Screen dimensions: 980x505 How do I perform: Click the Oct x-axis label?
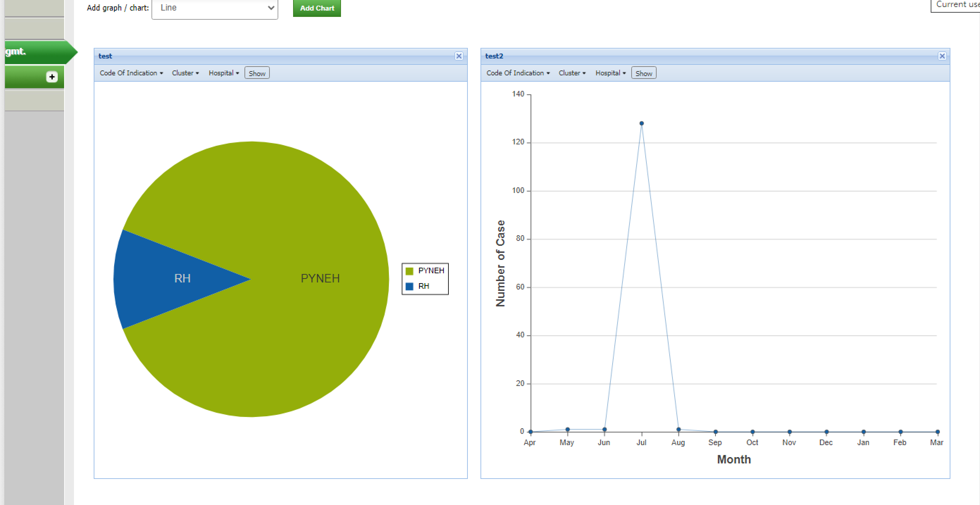point(752,443)
